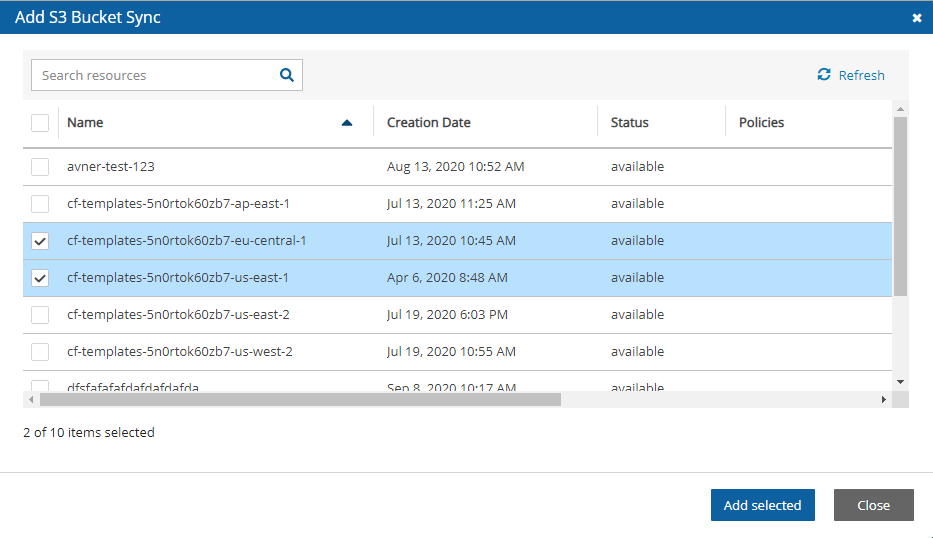Click the search magnifier icon
Screen dimensions: 933x538
coord(286,75)
